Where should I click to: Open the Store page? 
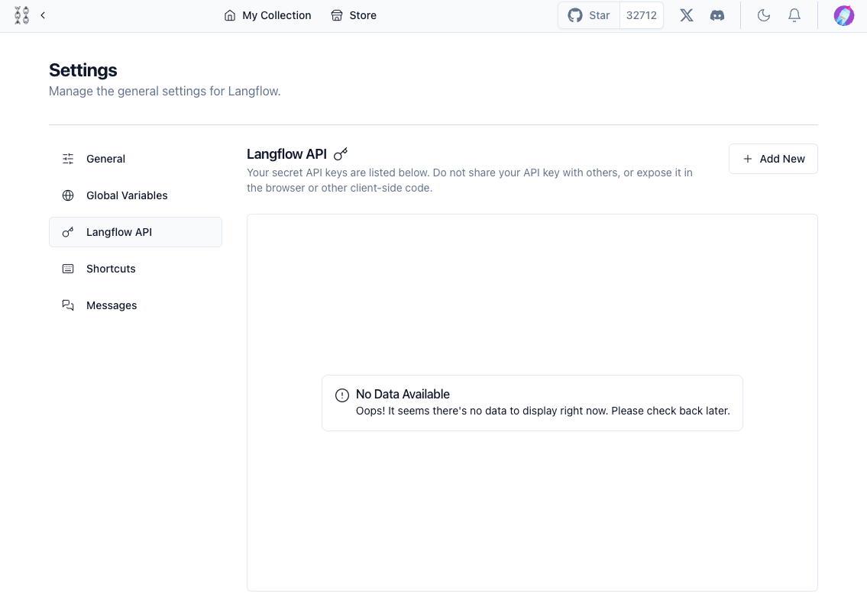354,15
